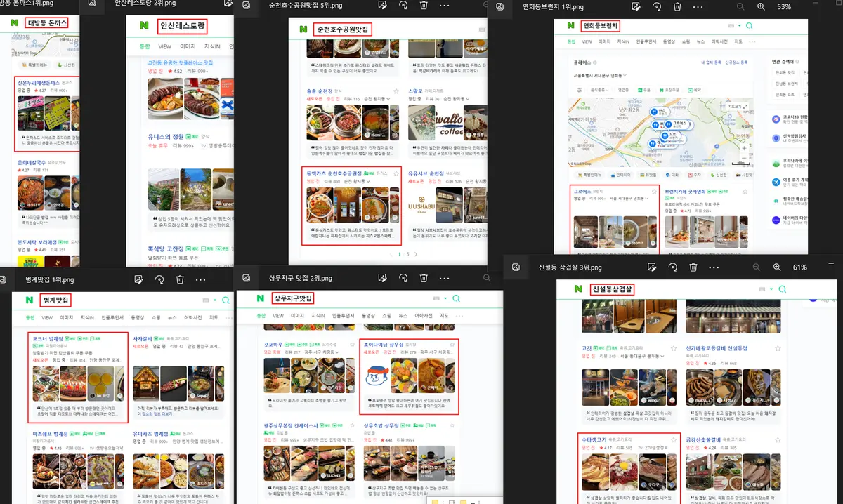This screenshot has height=504, width=843.
Task: Click the map inside 연희동브런치 photo
Action: pyautogui.click(x=661, y=132)
